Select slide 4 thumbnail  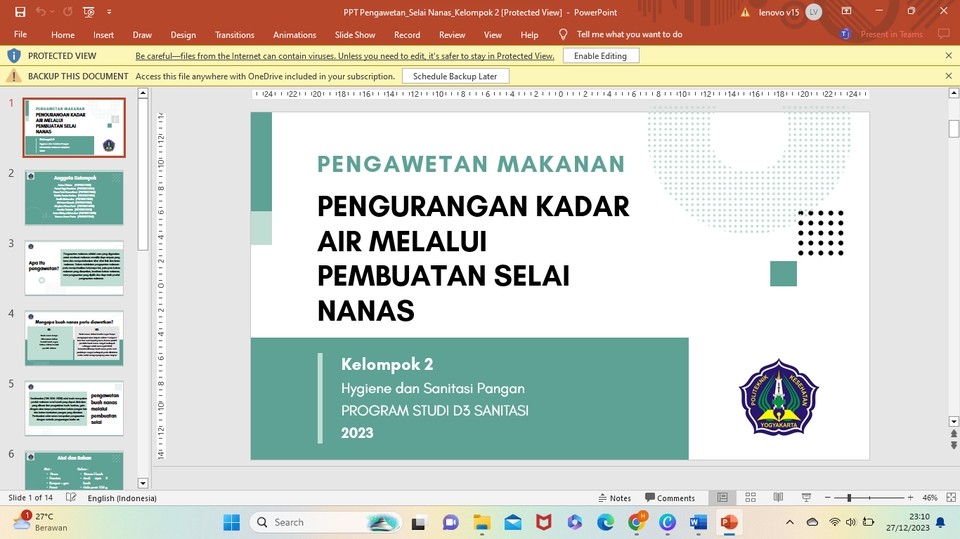coord(74,338)
